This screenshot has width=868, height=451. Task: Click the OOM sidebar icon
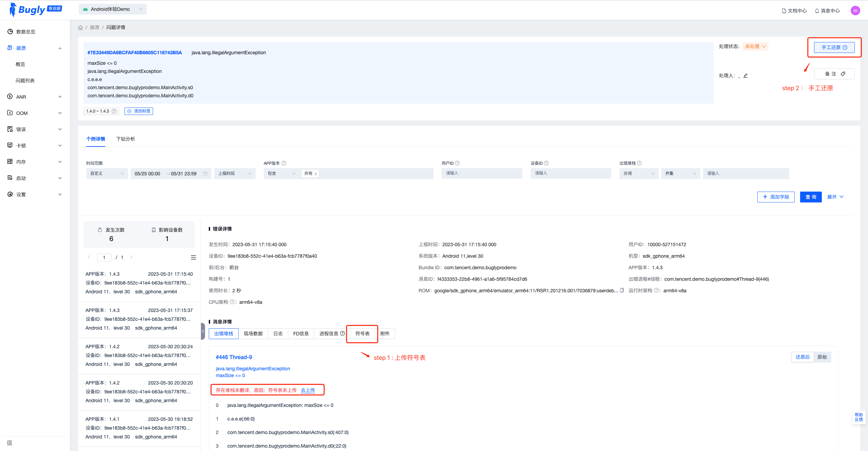tap(10, 113)
